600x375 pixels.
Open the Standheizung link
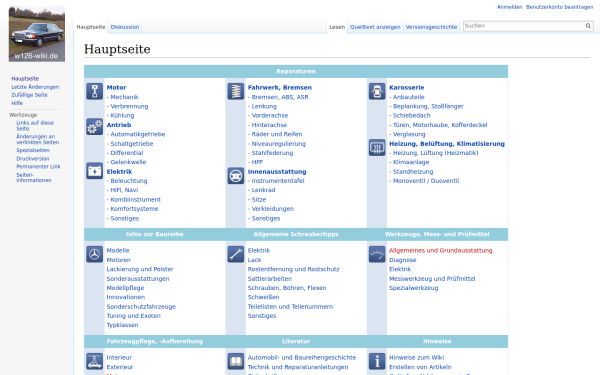coord(413,171)
